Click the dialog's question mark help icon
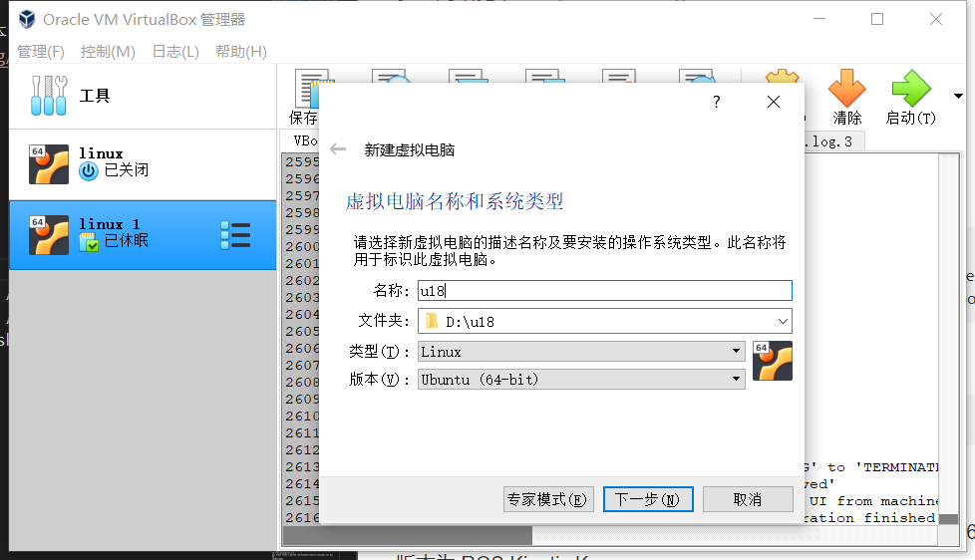This screenshot has width=975, height=560. click(x=716, y=102)
